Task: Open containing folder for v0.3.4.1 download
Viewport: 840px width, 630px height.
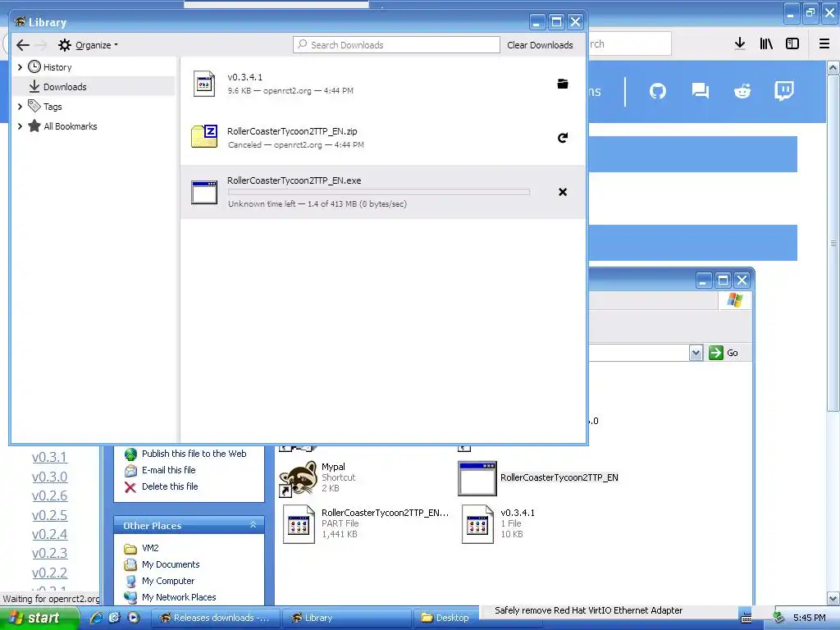Action: coord(563,84)
